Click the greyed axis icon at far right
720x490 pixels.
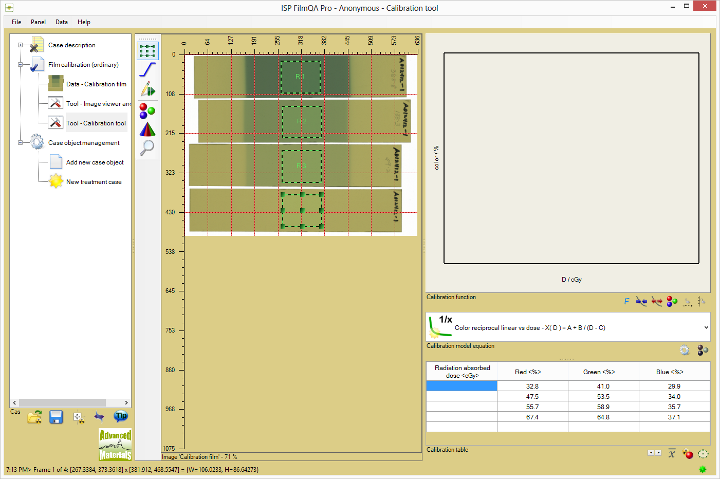[701, 301]
